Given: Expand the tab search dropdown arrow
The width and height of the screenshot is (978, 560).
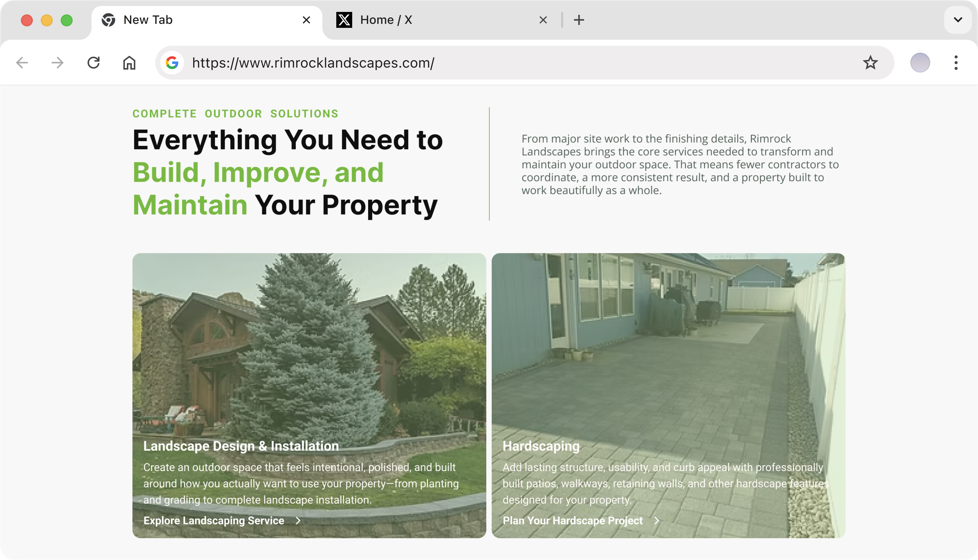Looking at the screenshot, I should pyautogui.click(x=958, y=20).
